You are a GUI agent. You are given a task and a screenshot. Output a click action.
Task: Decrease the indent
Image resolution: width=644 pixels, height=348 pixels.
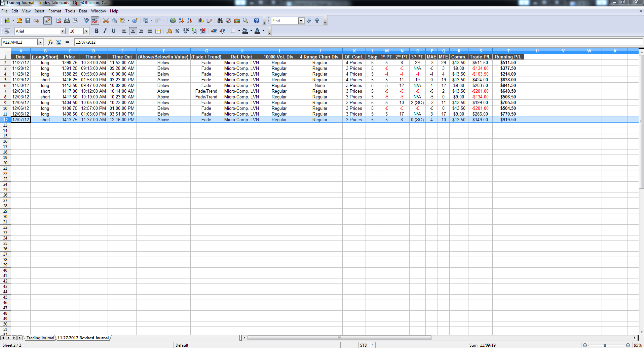coord(214,31)
